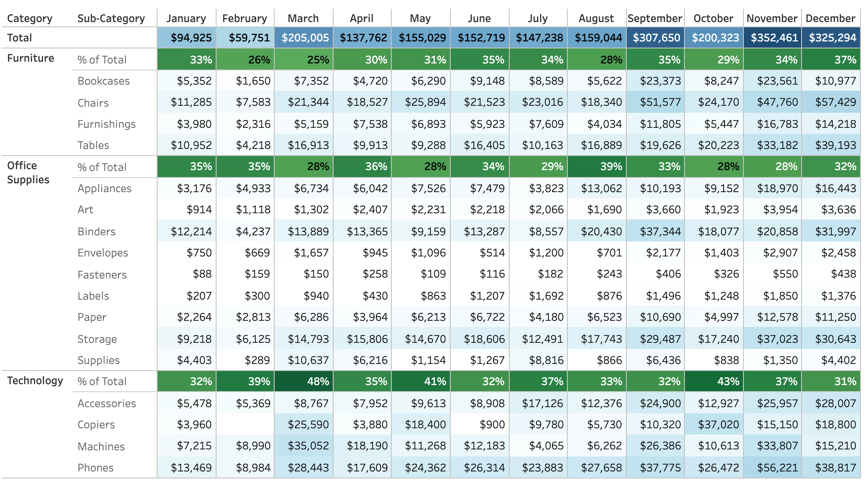Click Furniture % of Total label
This screenshot has width=868, height=482.
[x=102, y=60]
